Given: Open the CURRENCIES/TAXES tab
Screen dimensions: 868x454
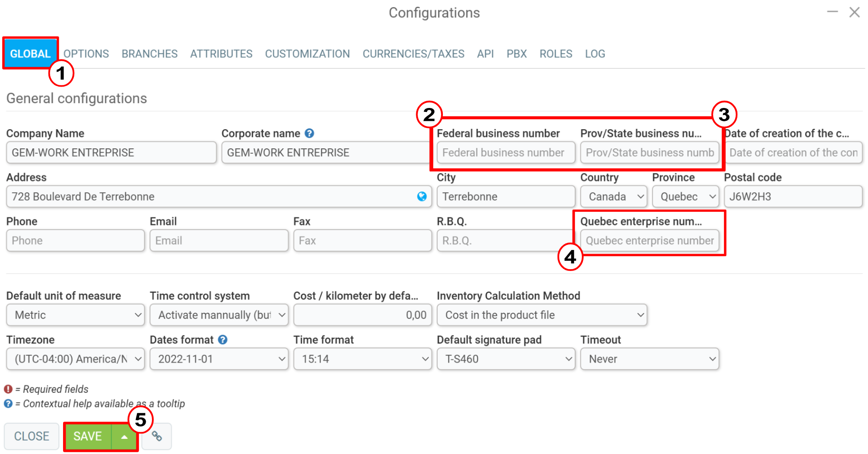Looking at the screenshot, I should 413,54.
